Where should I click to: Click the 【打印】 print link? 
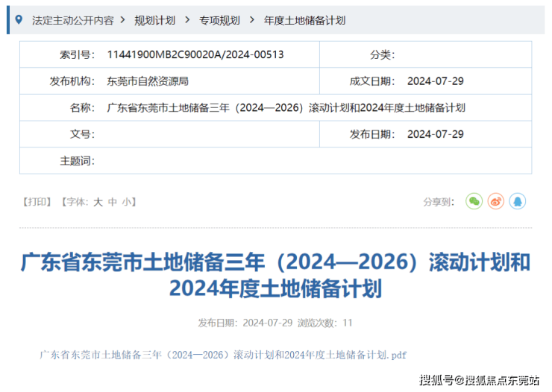pos(37,202)
